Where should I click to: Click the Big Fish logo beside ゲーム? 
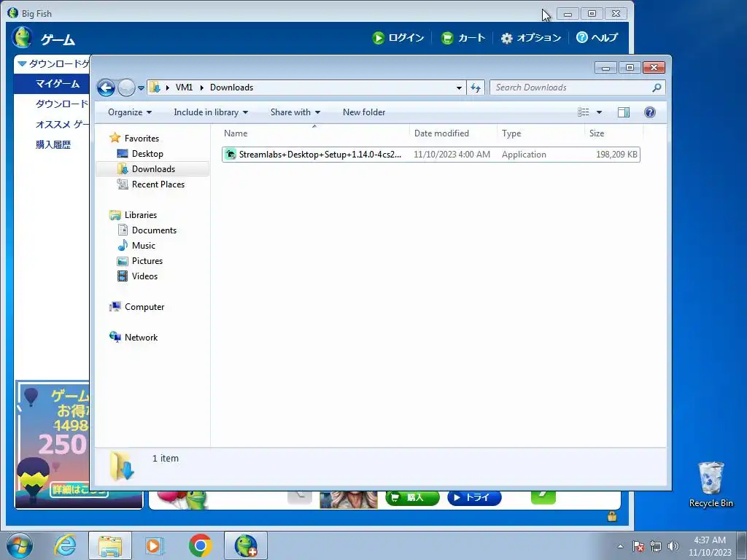click(x=22, y=38)
